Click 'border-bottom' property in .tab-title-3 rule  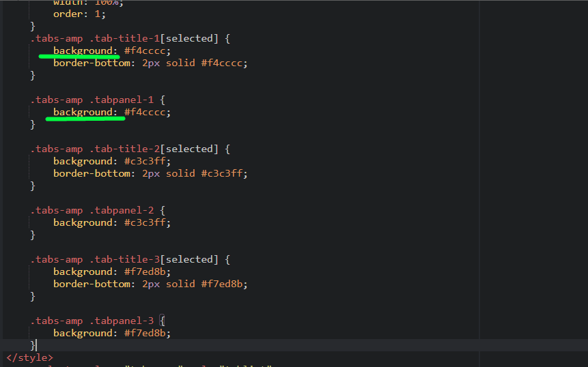92,284
